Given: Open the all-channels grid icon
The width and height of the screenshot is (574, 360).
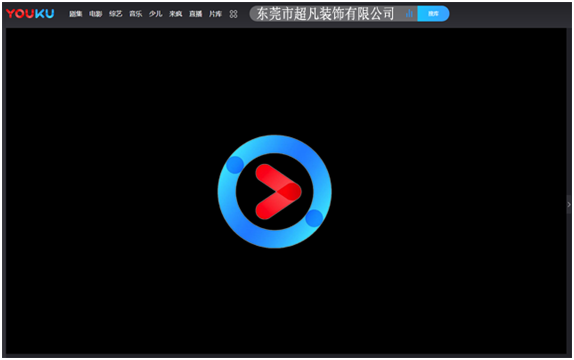Looking at the screenshot, I should pyautogui.click(x=234, y=14).
